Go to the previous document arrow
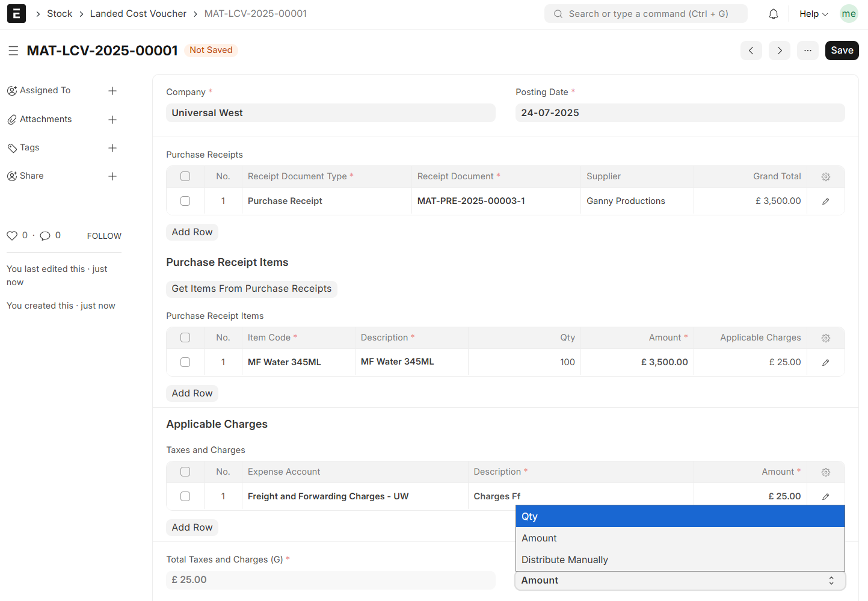868x601 pixels. click(751, 51)
